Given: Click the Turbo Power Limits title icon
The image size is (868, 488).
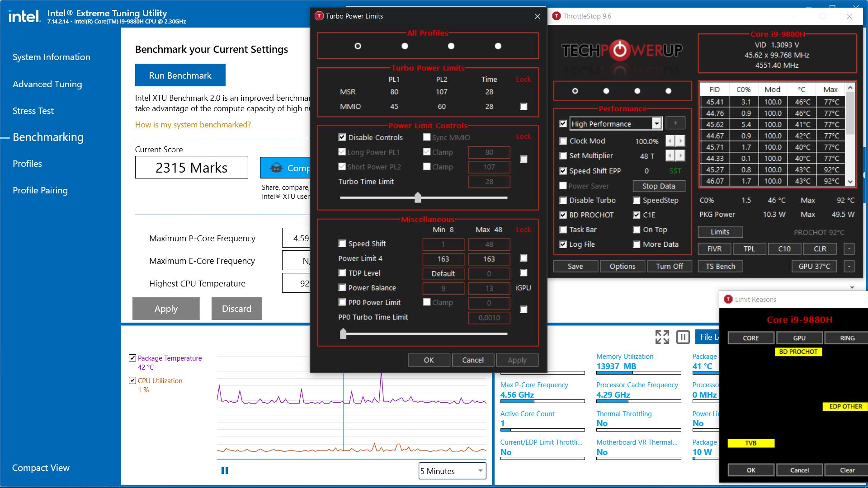Looking at the screenshot, I should [319, 16].
